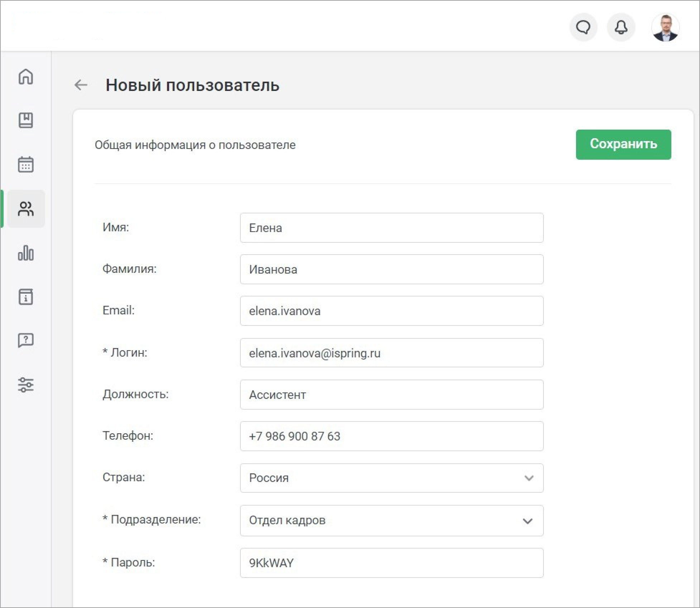Open the question help chat icon

click(x=26, y=341)
